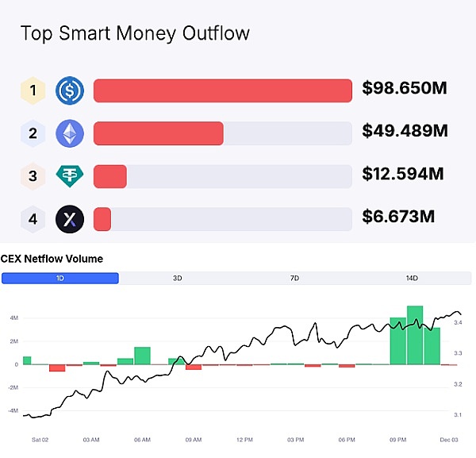Screen dimensions: 476x458
Task: Click the $49.489M Ethereum outflow bar
Action: tap(159, 133)
